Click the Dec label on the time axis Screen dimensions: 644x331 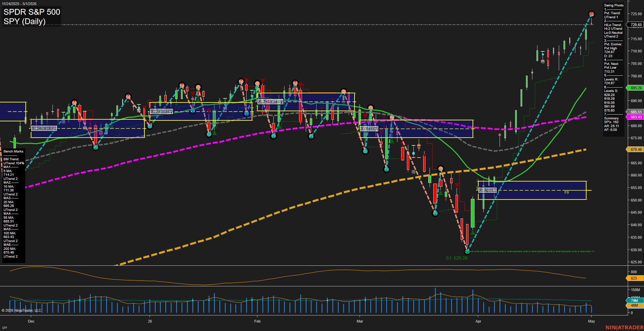pyautogui.click(x=31, y=321)
